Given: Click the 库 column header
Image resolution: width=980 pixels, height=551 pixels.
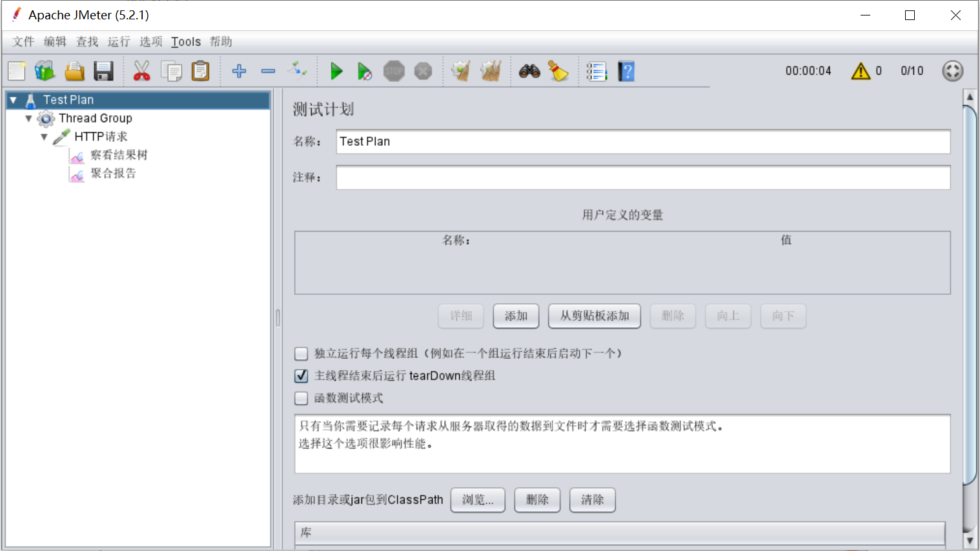Looking at the screenshot, I should pos(620,533).
